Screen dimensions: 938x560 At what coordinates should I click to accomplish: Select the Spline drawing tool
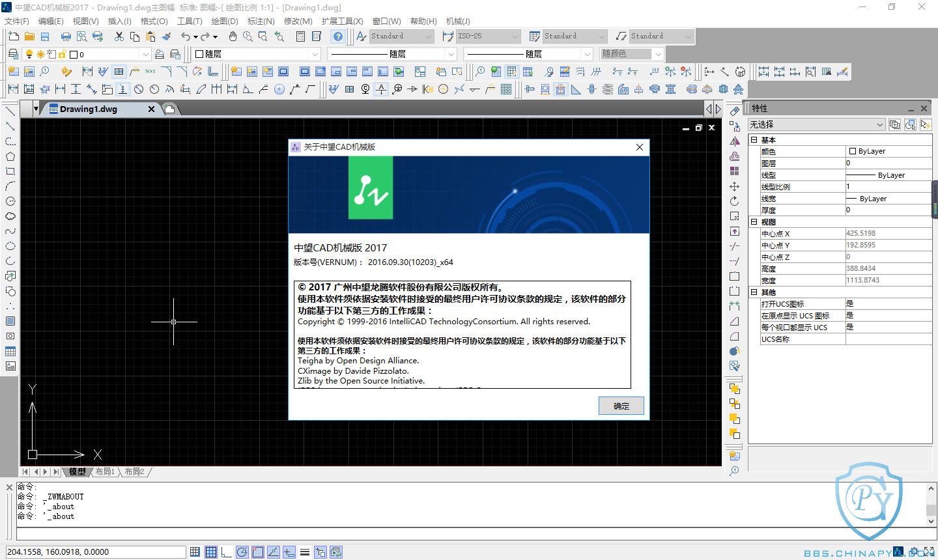pos(10,231)
